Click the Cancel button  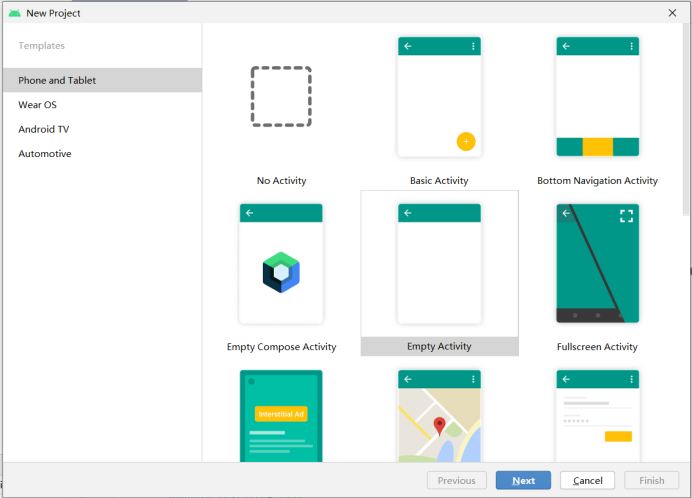tap(587, 480)
